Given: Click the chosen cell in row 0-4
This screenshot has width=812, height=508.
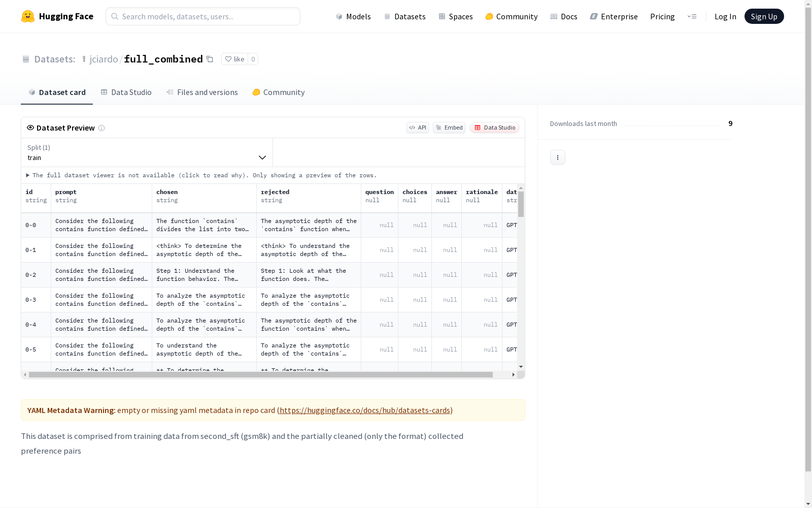Looking at the screenshot, I should pyautogui.click(x=205, y=325).
